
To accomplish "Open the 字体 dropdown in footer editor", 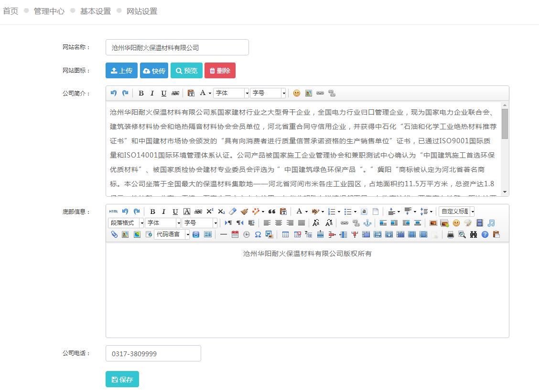I will click(163, 223).
